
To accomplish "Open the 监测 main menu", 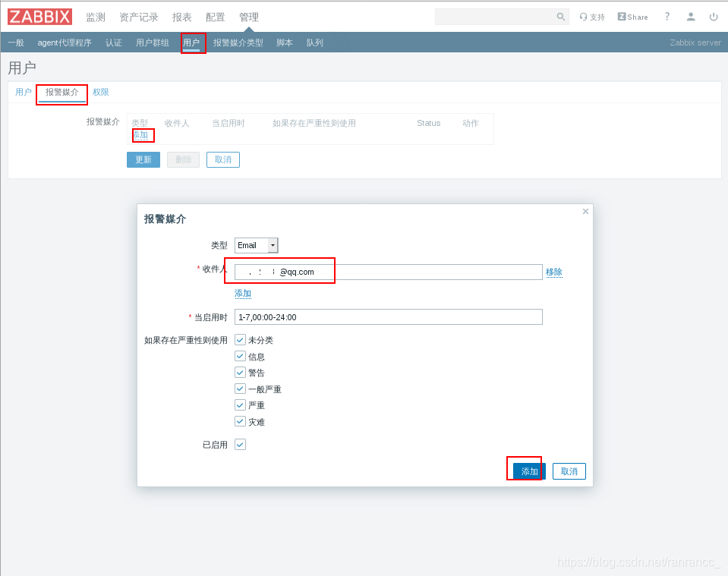I will (x=96, y=17).
